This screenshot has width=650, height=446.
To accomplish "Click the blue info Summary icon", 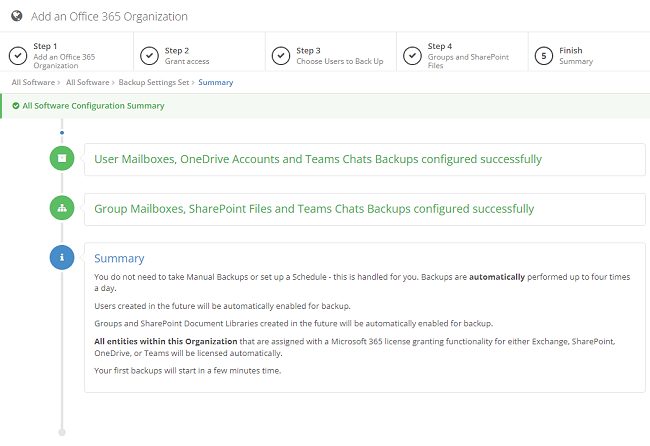I will point(62,257).
